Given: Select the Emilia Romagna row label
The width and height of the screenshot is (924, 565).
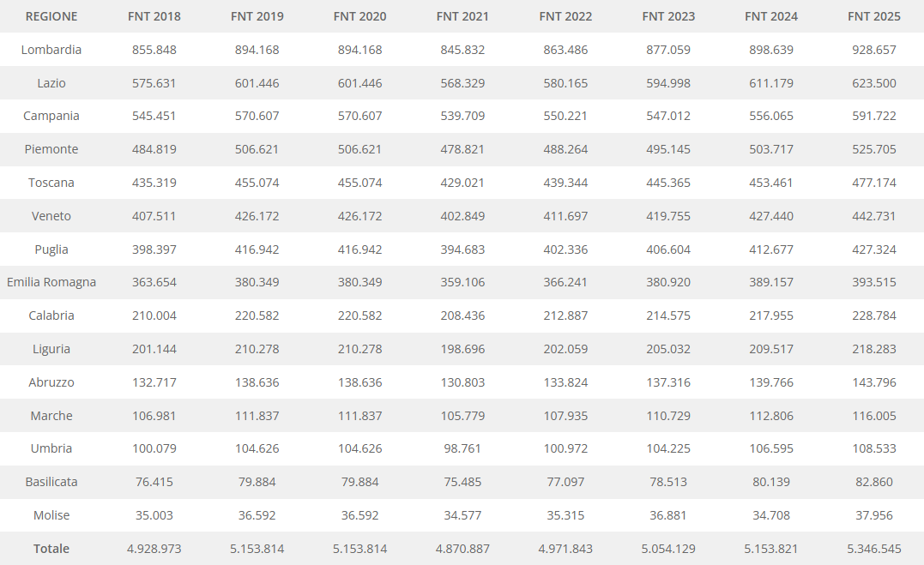Looking at the screenshot, I should [51, 282].
